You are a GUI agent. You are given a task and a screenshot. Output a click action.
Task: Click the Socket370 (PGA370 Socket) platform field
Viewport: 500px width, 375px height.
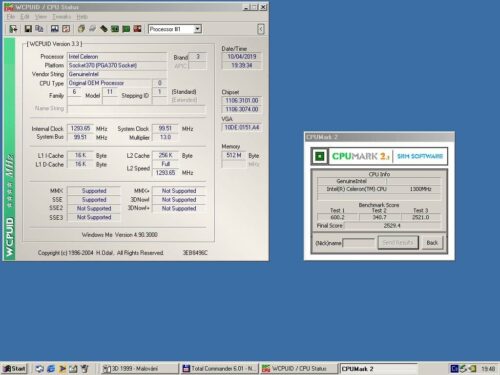117,65
